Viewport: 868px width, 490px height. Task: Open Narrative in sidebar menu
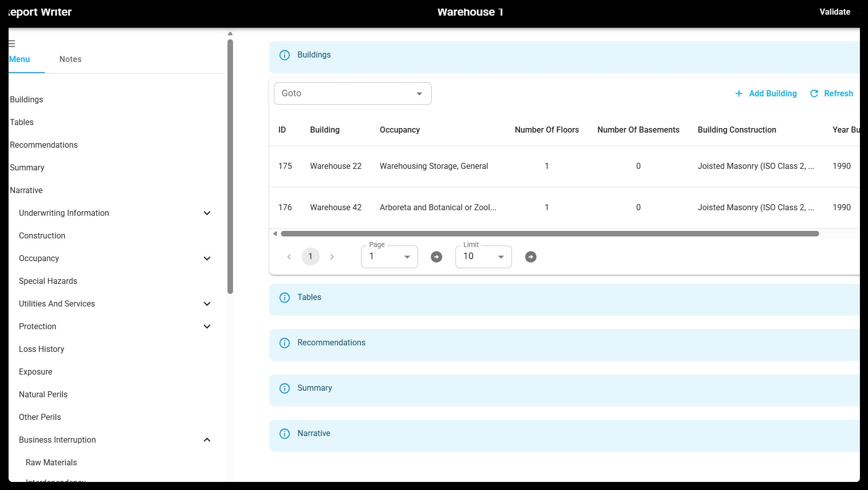pyautogui.click(x=26, y=191)
